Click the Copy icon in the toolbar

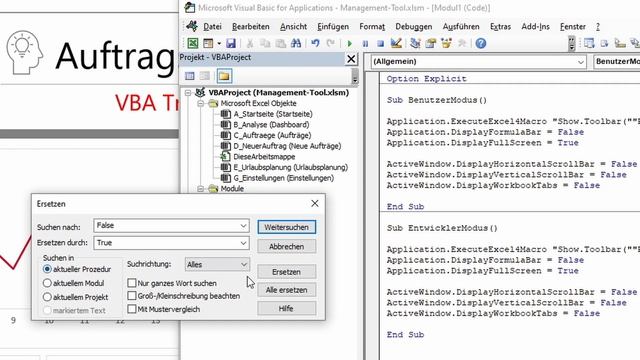pyautogui.click(x=265, y=43)
